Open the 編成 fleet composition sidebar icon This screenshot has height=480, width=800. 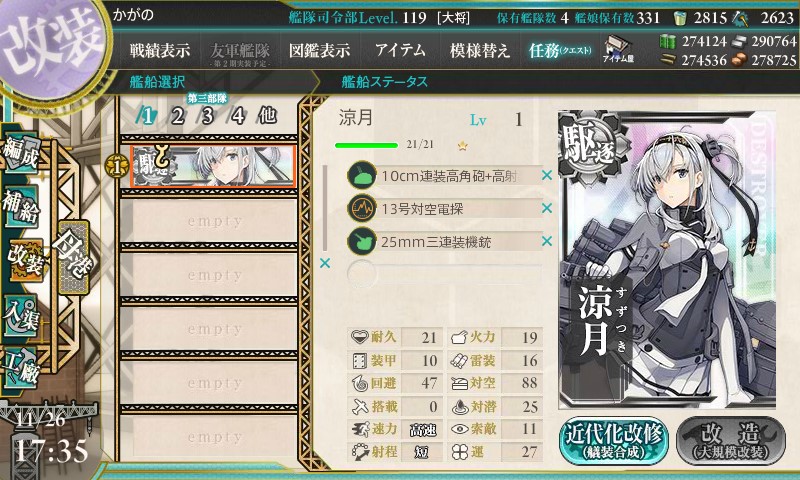click(21, 153)
